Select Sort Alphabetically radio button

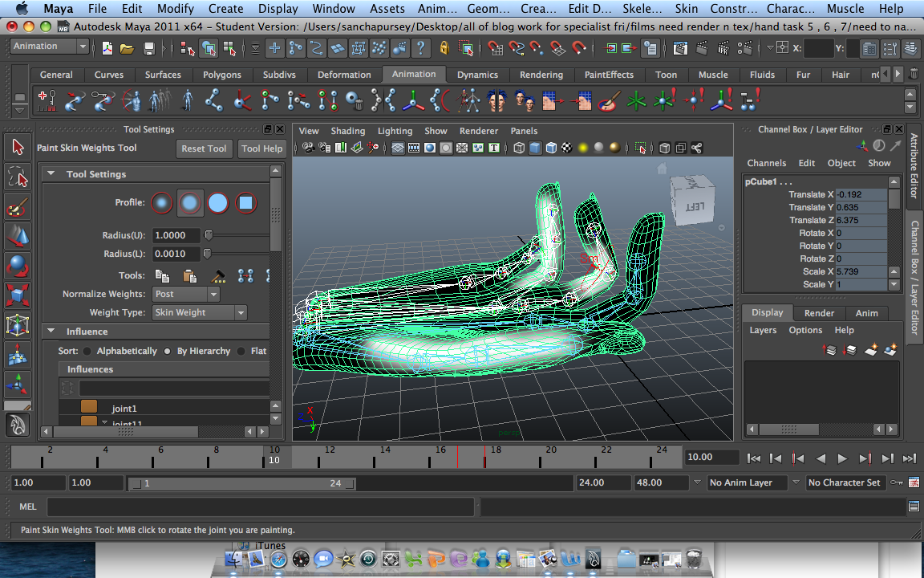pyautogui.click(x=87, y=351)
